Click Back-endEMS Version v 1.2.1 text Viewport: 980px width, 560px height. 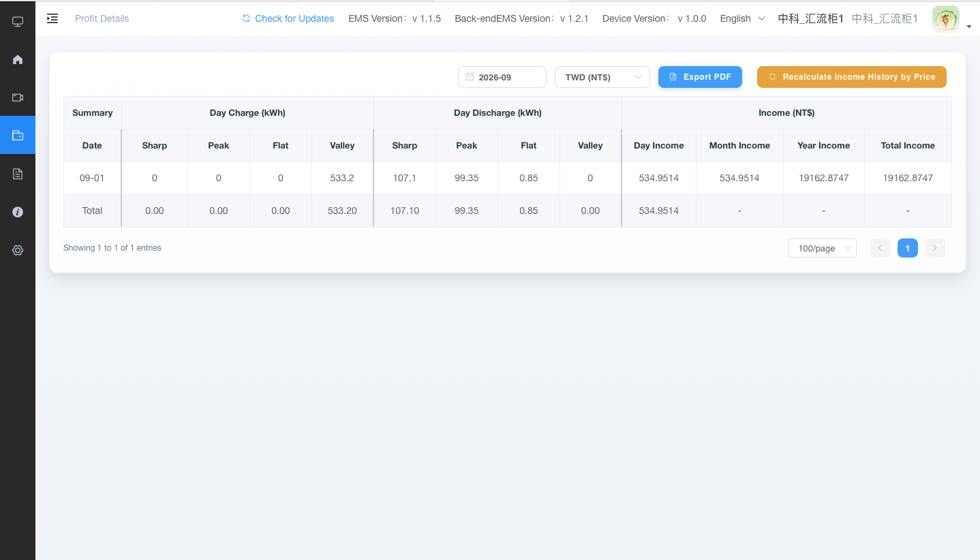[521, 18]
